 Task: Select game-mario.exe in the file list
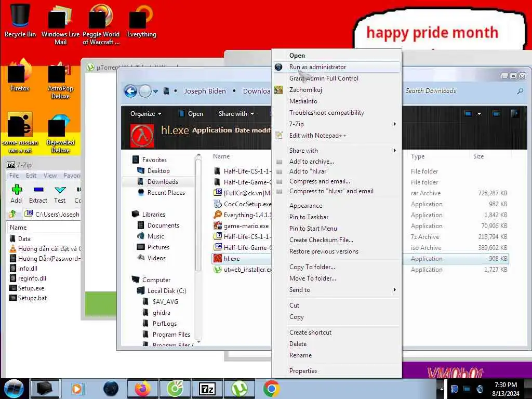246,225
